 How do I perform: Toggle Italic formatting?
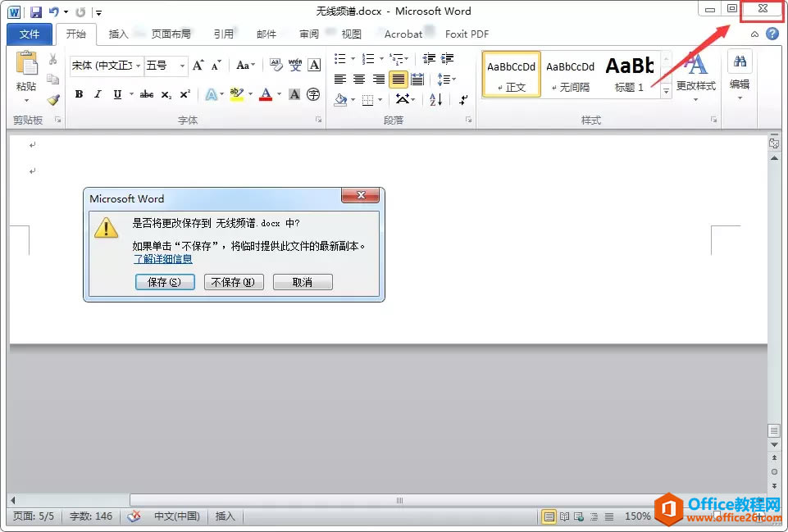[x=98, y=94]
